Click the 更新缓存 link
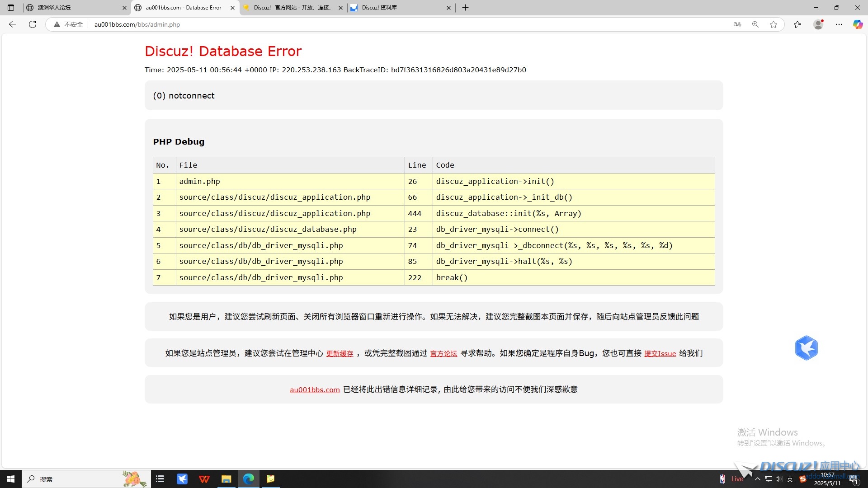868x488 pixels. click(x=340, y=354)
